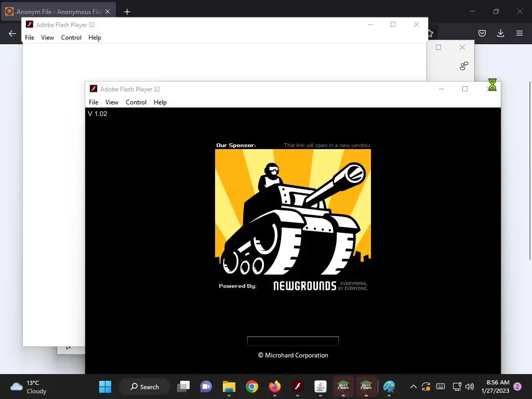Open Google Chrome from taskbar
Screen dimensions: 532x399
click(252, 387)
